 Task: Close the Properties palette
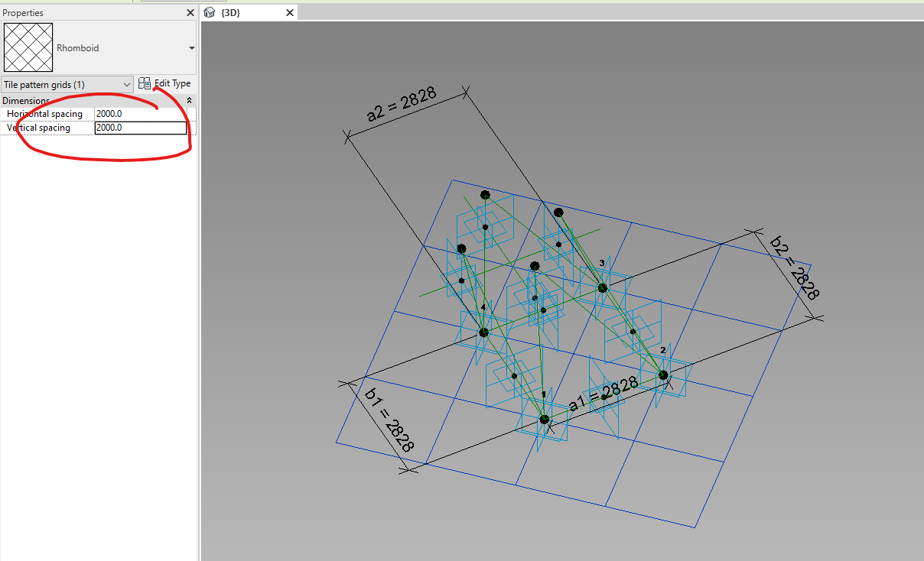(x=190, y=12)
